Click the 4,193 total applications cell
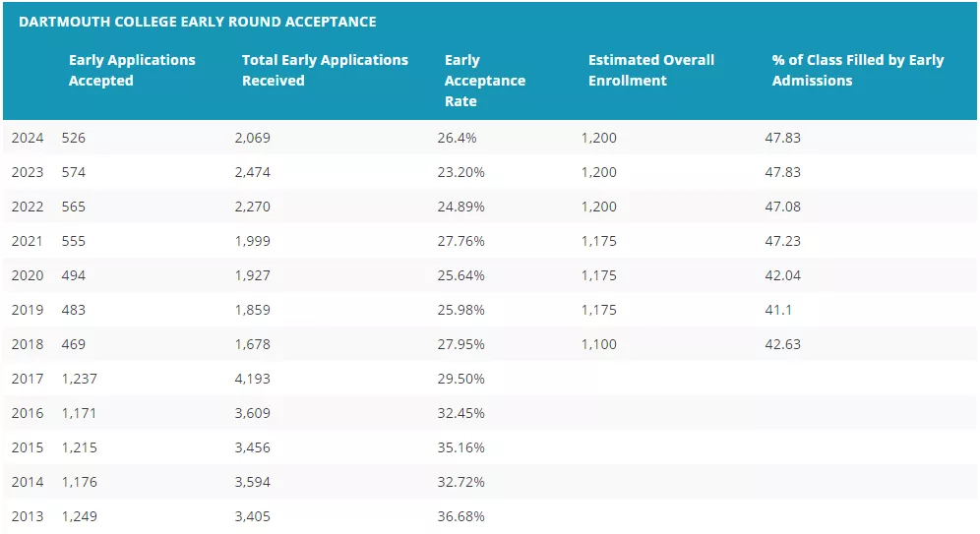The image size is (980, 534). click(252, 379)
